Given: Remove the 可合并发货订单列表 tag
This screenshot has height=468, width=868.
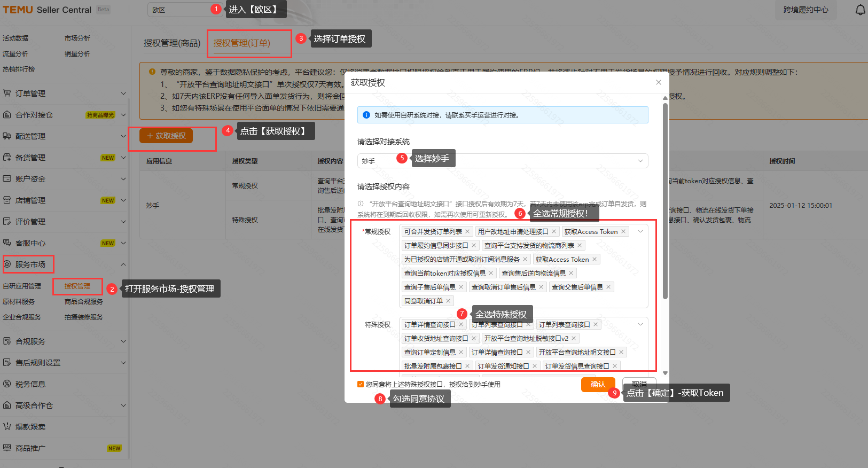Looking at the screenshot, I should (x=467, y=231).
